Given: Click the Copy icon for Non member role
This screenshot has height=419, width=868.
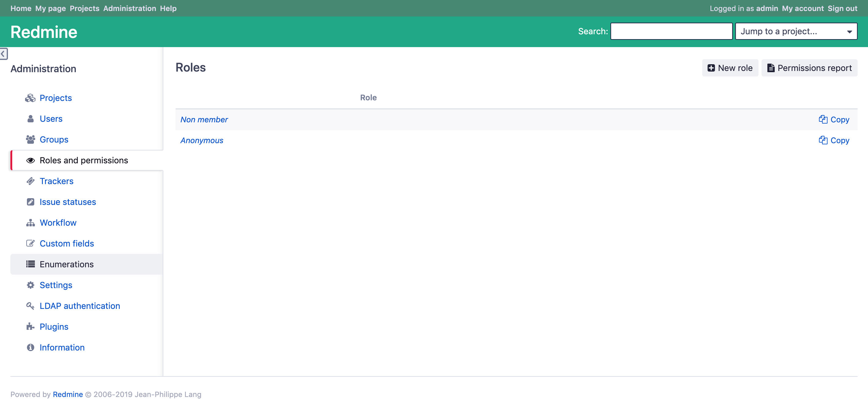Looking at the screenshot, I should 824,120.
